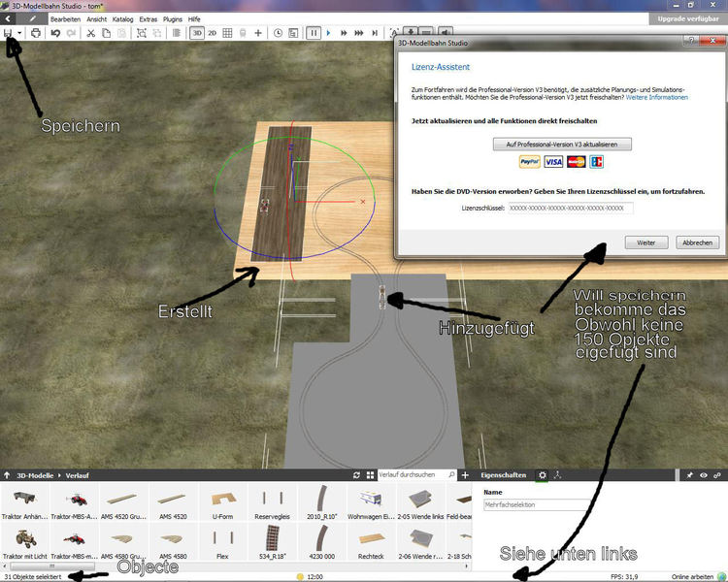
Task: Open the Extras menu
Action: (149, 19)
